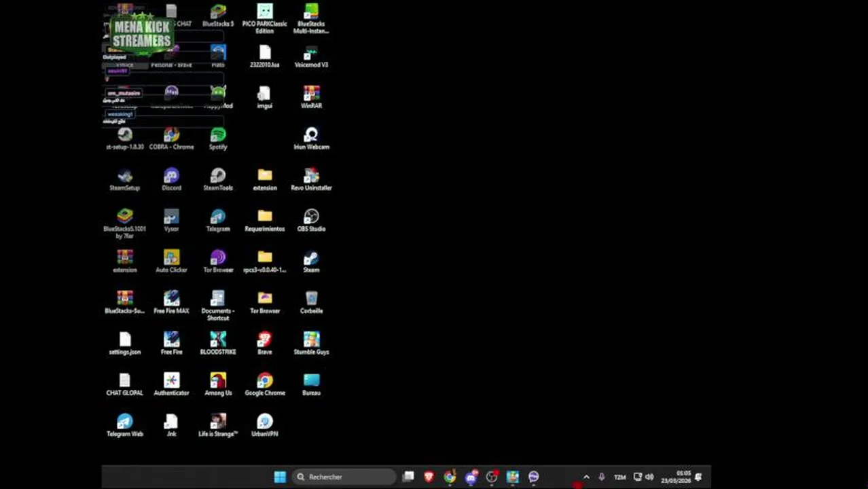Open the Windows Start menu
The height and width of the screenshot is (489, 868).
click(x=280, y=477)
